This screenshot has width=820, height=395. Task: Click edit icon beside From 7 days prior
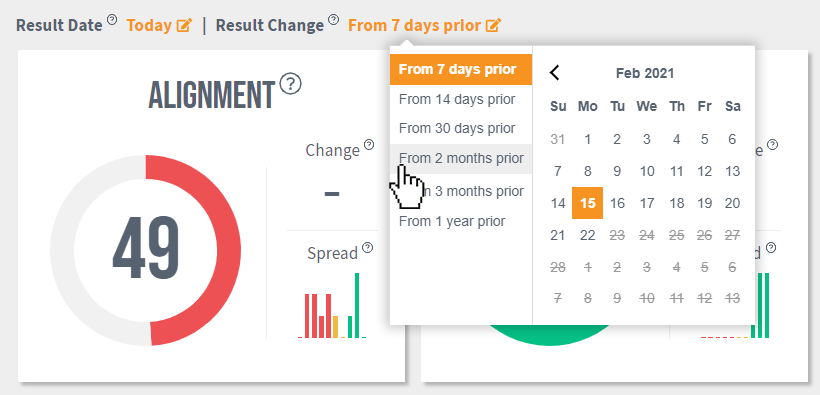tap(493, 25)
